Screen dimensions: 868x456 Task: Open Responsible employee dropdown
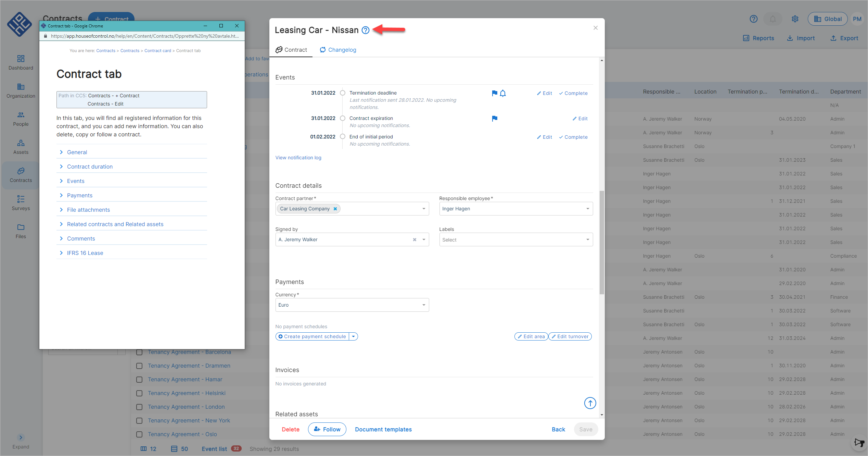point(516,209)
